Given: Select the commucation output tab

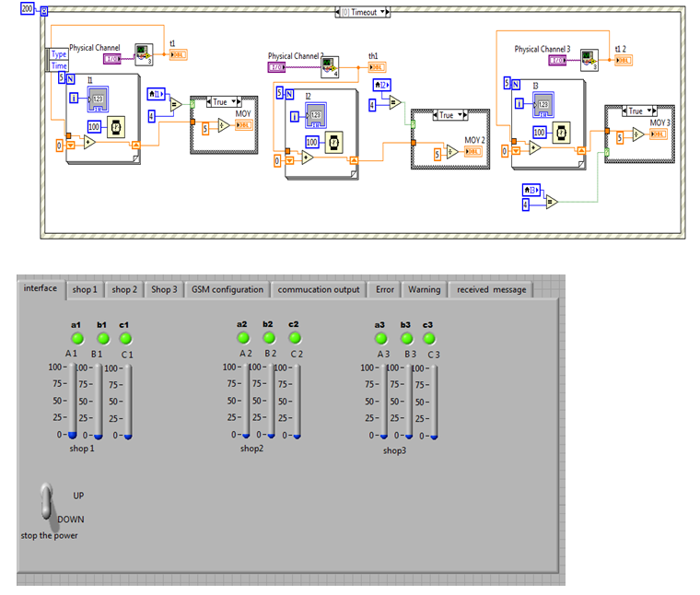Looking at the screenshot, I should pos(319,289).
